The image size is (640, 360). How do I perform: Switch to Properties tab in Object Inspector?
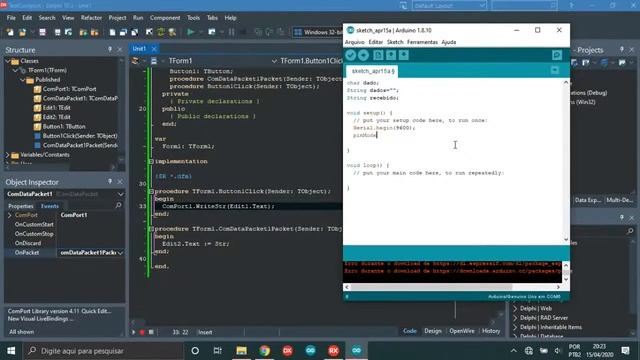20,206
